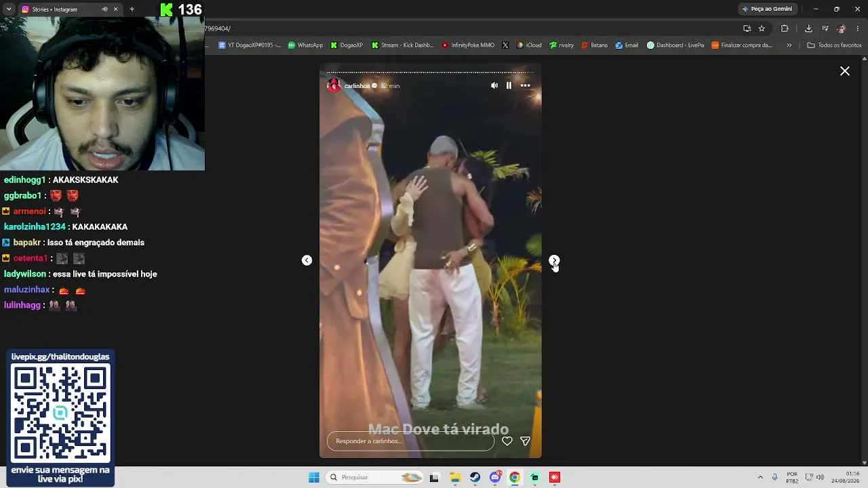This screenshot has width=868, height=488.
Task: Click the Kick viewer count '136'
Action: [190, 9]
